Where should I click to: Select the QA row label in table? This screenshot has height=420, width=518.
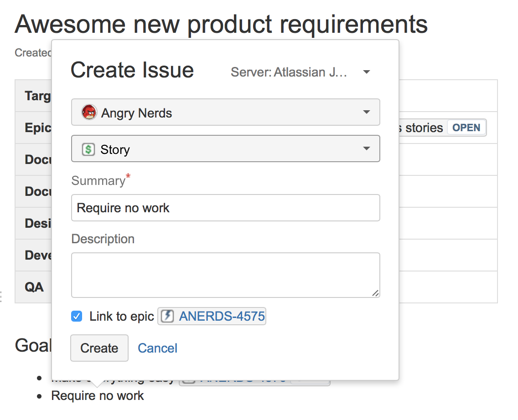coord(34,287)
